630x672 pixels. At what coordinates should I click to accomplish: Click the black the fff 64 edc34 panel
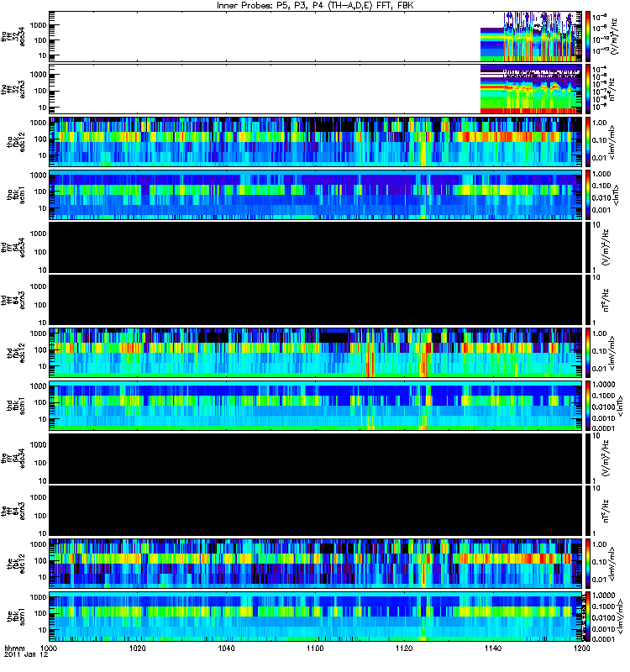(316, 458)
